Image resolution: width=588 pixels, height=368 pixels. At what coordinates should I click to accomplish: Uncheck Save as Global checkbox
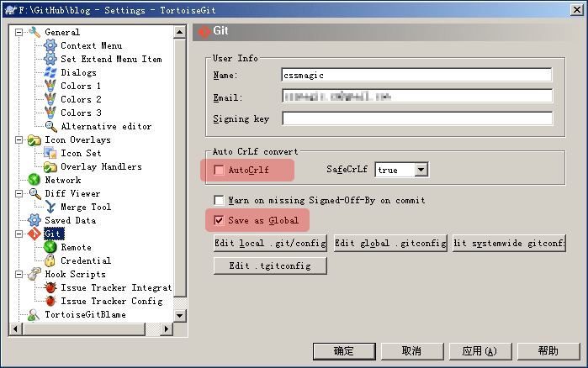[219, 220]
